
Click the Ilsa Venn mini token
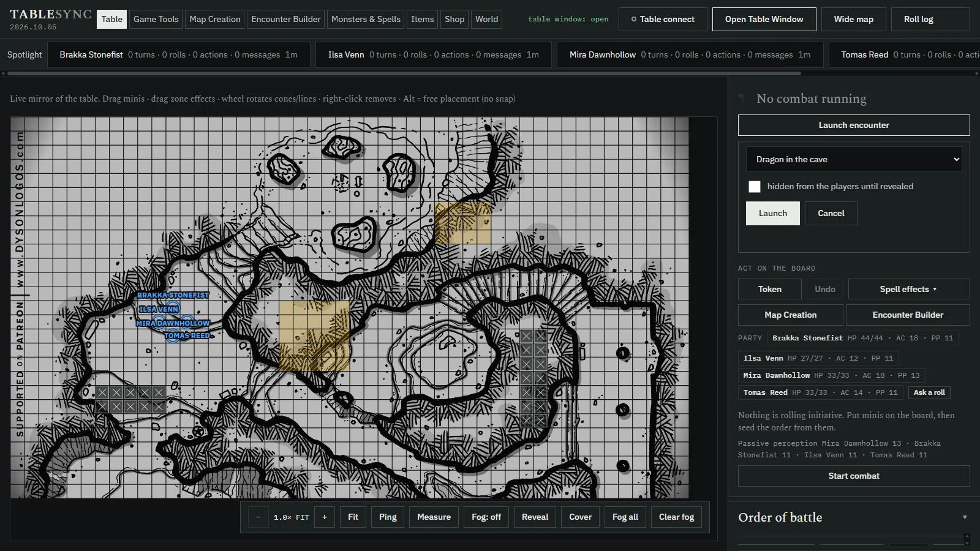[x=173, y=309]
